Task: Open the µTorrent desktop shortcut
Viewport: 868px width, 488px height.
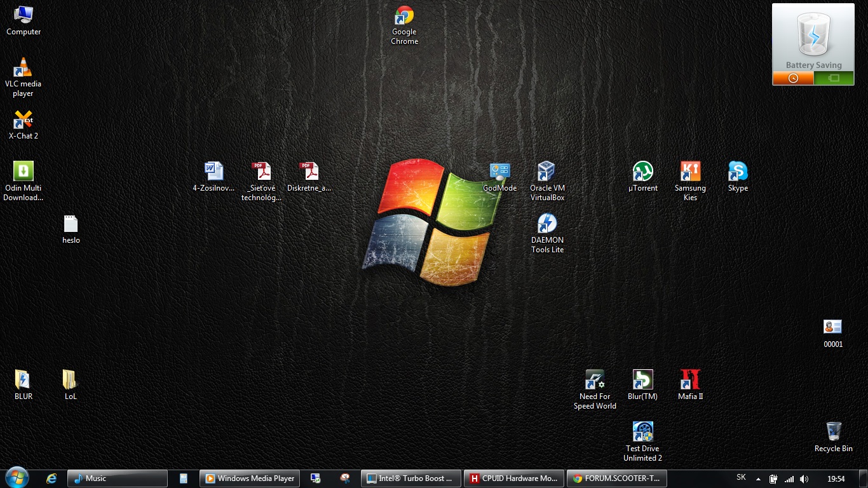Action: click(642, 172)
